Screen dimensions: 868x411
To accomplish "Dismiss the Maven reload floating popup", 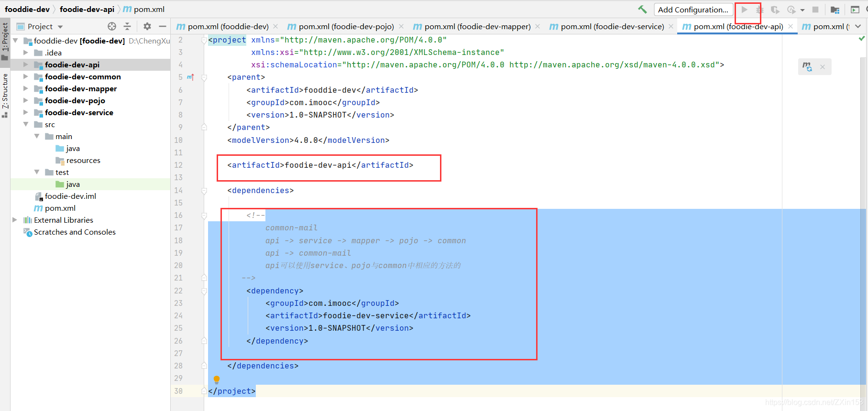I will click(823, 67).
